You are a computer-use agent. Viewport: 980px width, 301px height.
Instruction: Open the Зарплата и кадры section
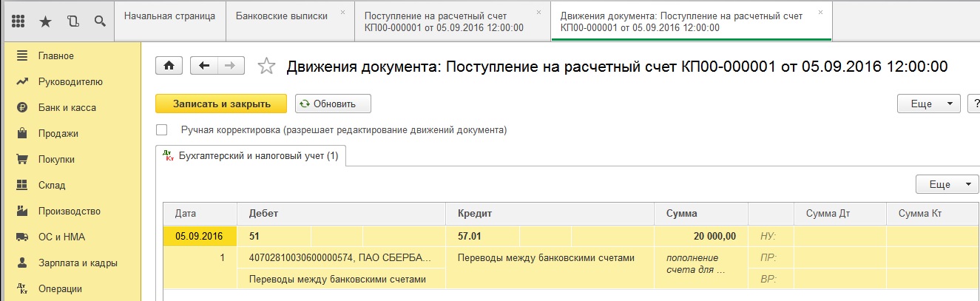click(x=78, y=263)
